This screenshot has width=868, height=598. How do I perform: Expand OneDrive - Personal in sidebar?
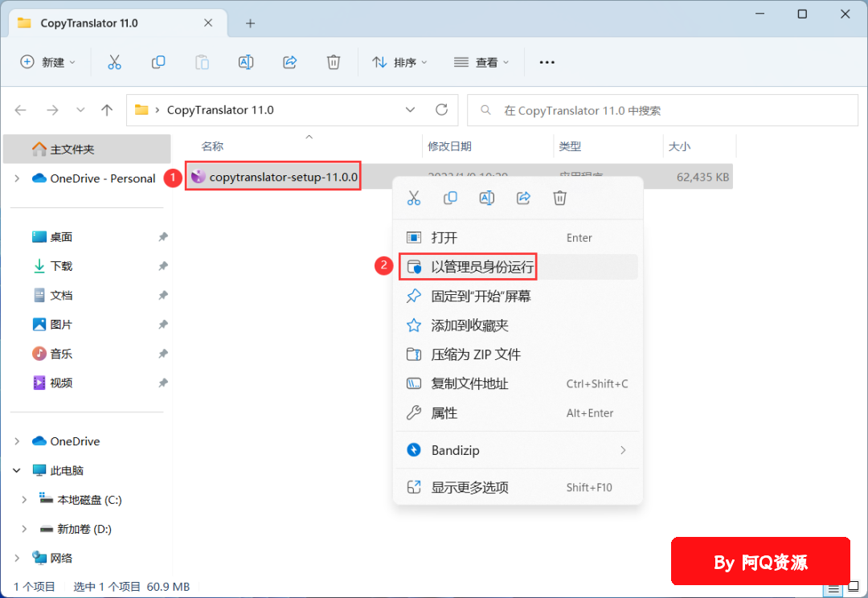[x=17, y=178]
